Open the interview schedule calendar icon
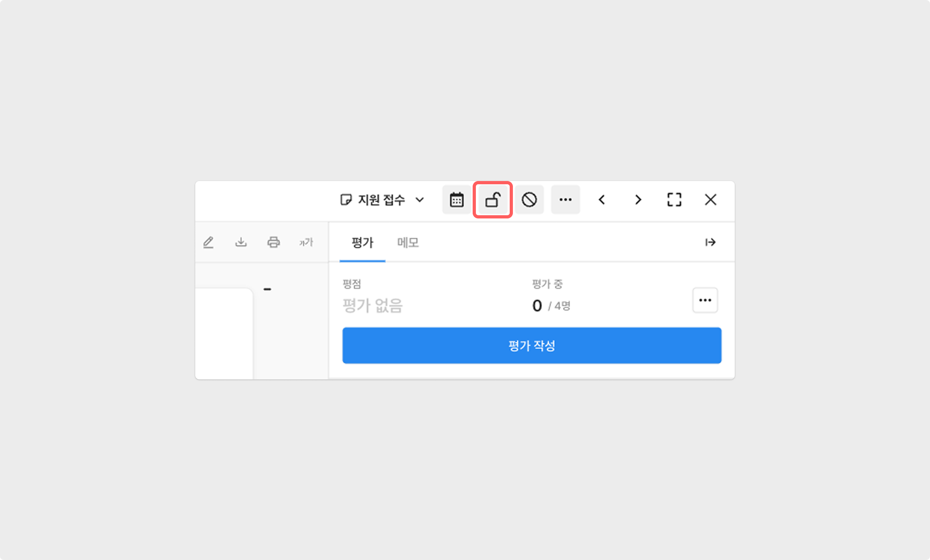 pos(457,200)
